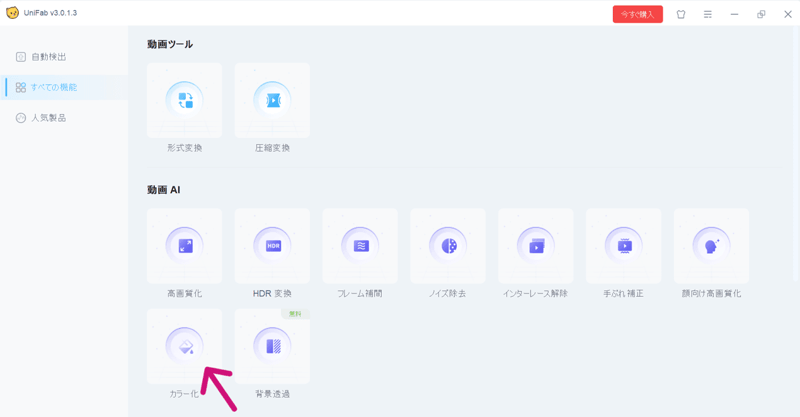Click the すべての機能 grid icon

click(20, 87)
